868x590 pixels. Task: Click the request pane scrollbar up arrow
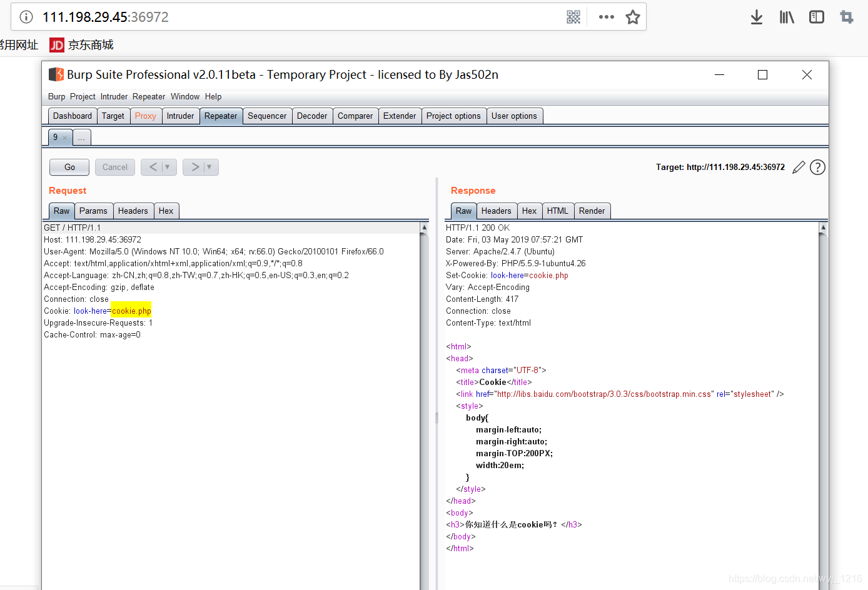coord(424,227)
